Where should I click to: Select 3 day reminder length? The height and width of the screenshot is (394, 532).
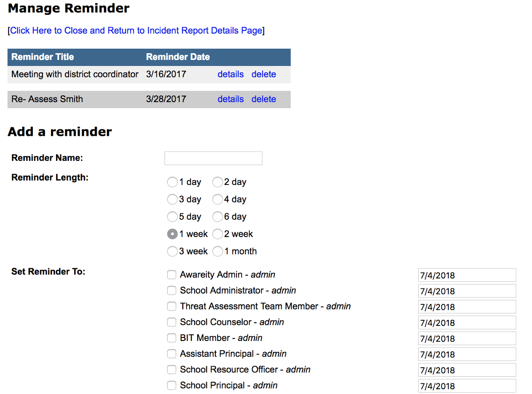[x=172, y=200]
